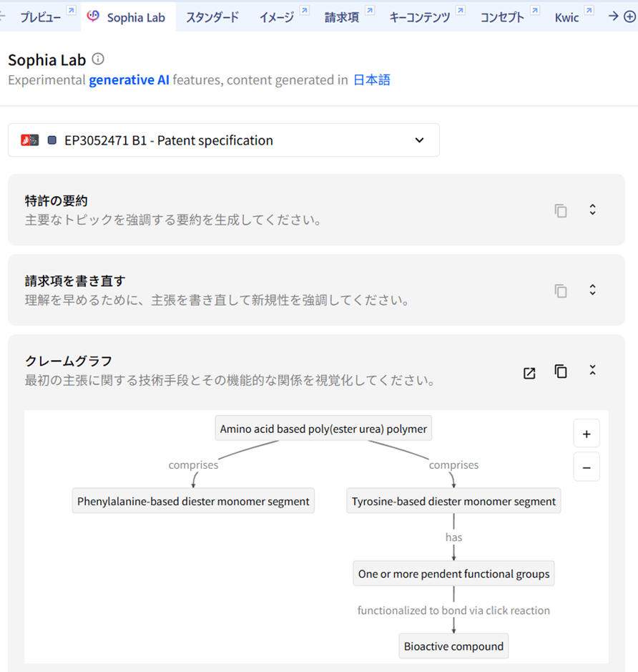638x672 pixels.
Task: Switch to the キーコンテンツ tab
Action: (420, 18)
